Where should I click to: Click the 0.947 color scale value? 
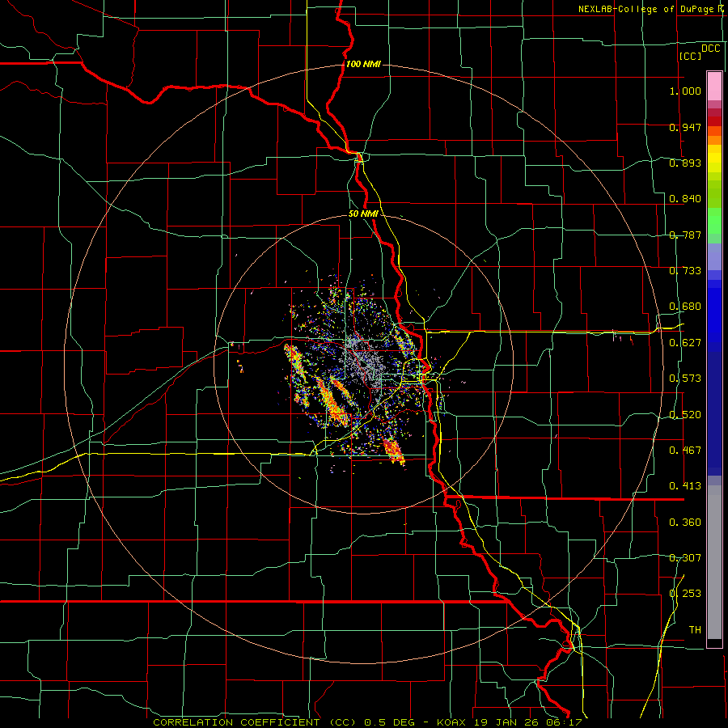[685, 127]
